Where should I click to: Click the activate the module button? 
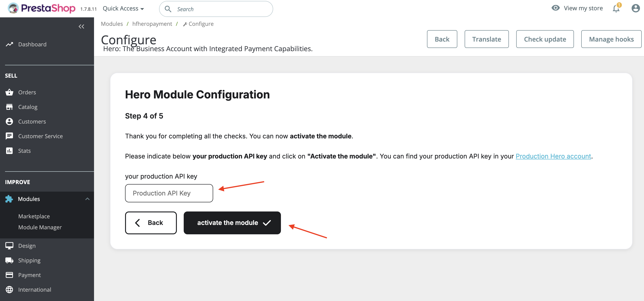[x=232, y=223]
